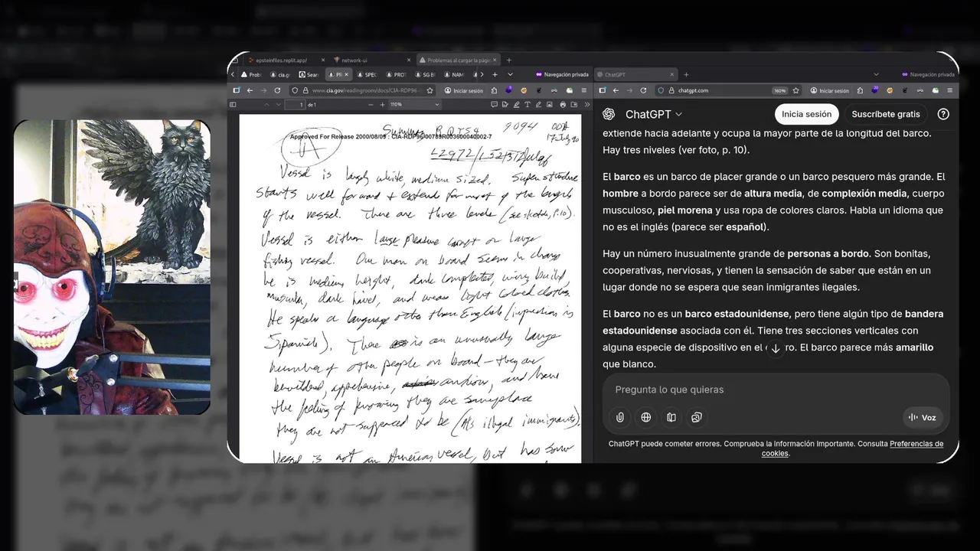Image resolution: width=980 pixels, height=551 pixels.
Task: Click the Pregunta lo que quieras field
Action: [x=776, y=390]
